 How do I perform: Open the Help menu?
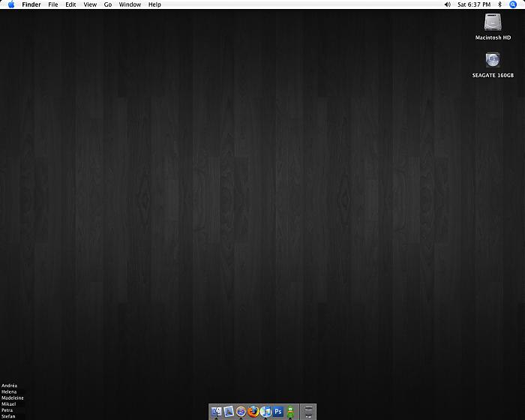click(x=154, y=4)
